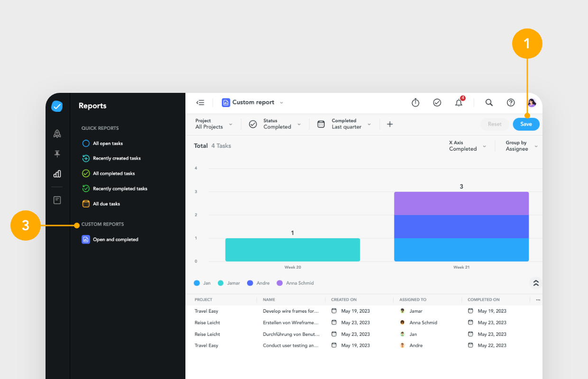Screen dimensions: 588x379
Task: Click the Reports sidebar heading
Action: [92, 106]
